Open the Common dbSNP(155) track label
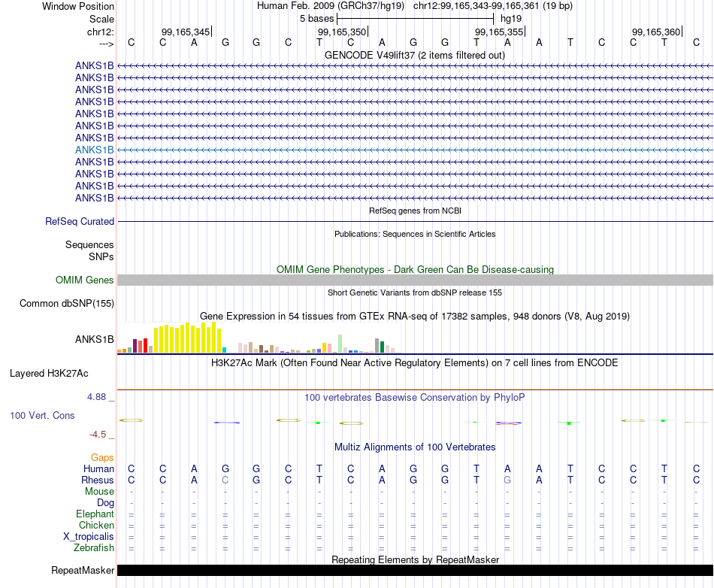This screenshot has width=714, height=588. pyautogui.click(x=66, y=303)
